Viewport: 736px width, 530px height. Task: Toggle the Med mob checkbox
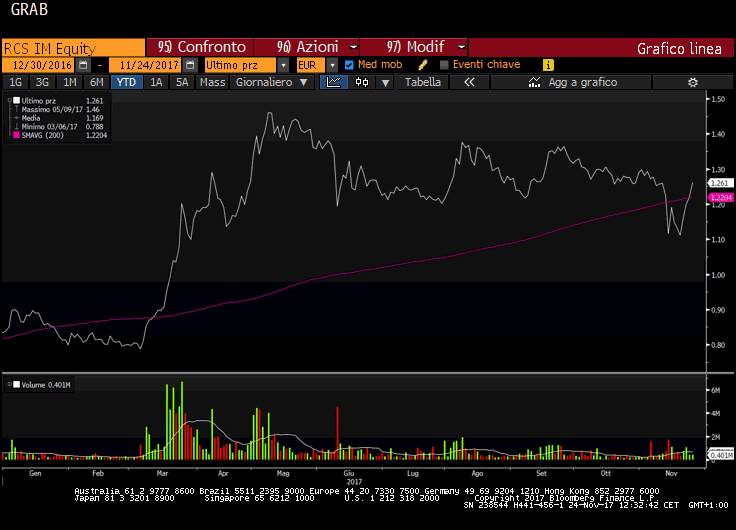tap(349, 64)
